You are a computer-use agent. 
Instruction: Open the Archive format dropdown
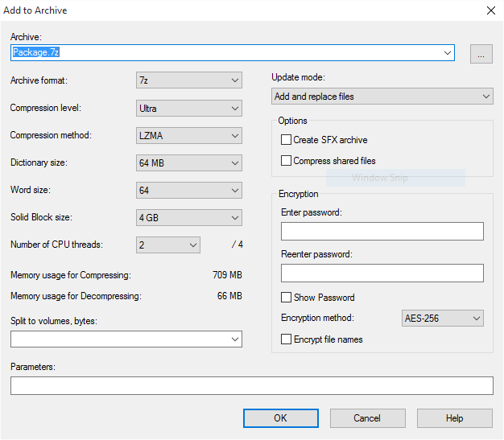189,80
